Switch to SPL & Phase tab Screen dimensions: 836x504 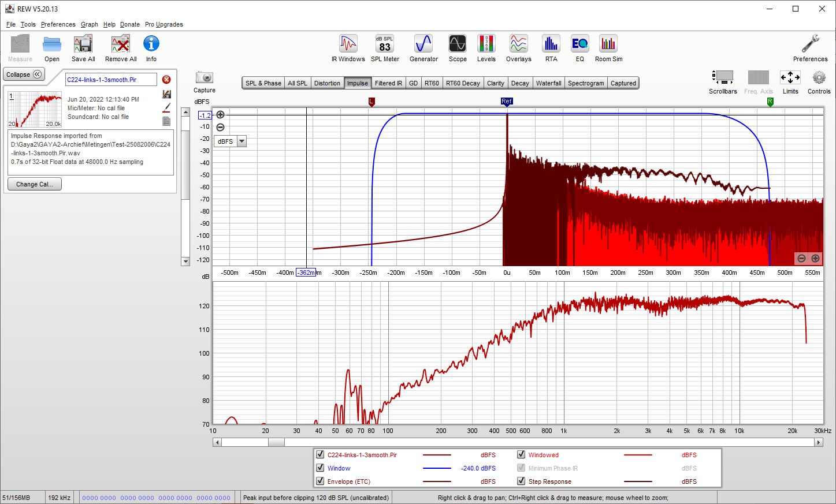point(263,83)
